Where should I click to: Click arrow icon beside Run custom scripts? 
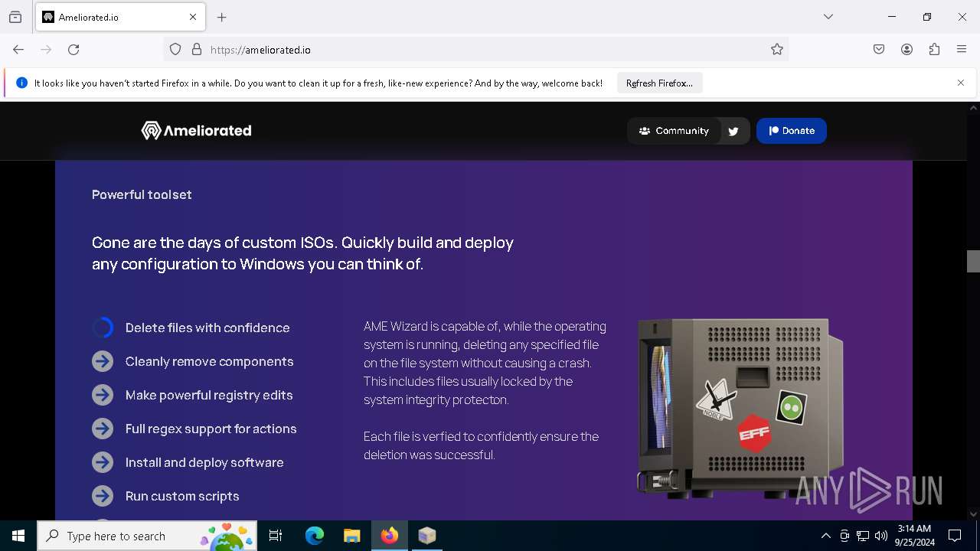pos(103,496)
